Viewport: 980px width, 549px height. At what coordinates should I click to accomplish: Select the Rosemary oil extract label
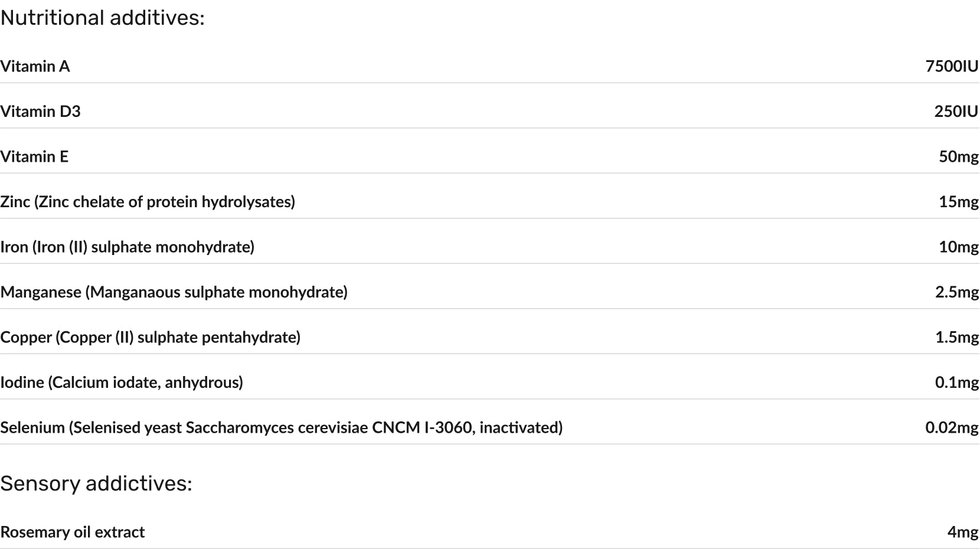(x=73, y=532)
